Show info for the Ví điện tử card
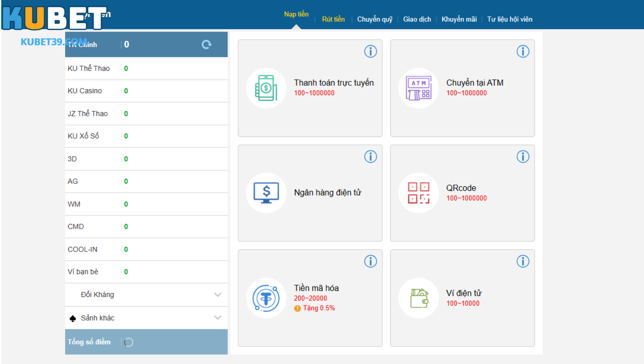Screen dimensions: 644x364 point(522,262)
